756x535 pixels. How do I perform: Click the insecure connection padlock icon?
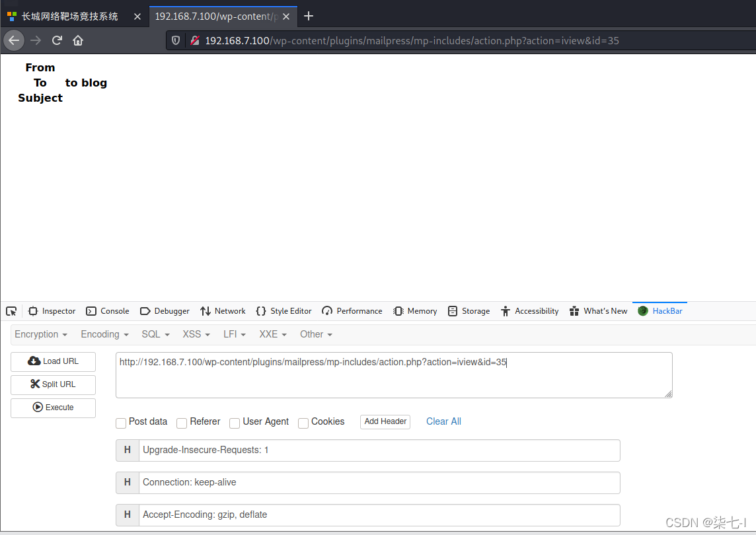pyautogui.click(x=195, y=40)
